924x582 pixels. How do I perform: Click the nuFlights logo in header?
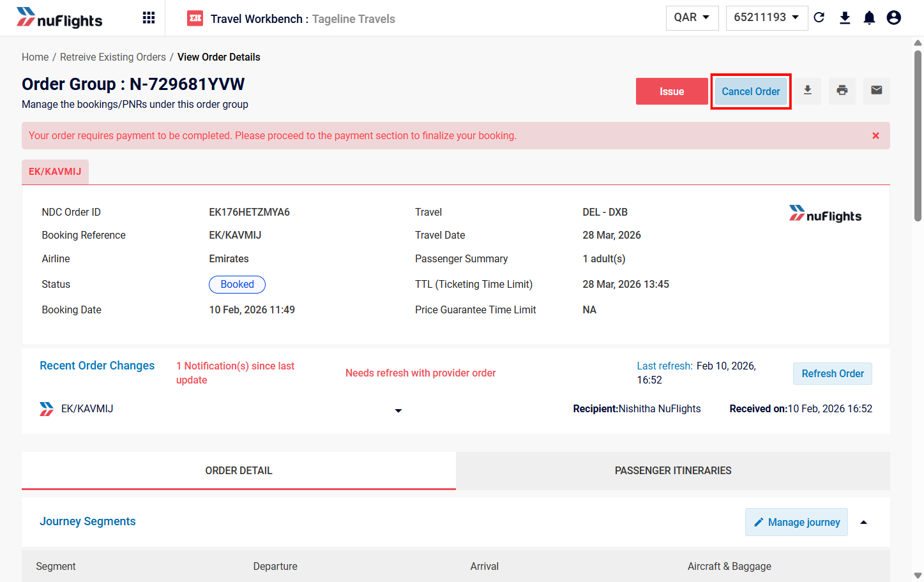tap(59, 18)
